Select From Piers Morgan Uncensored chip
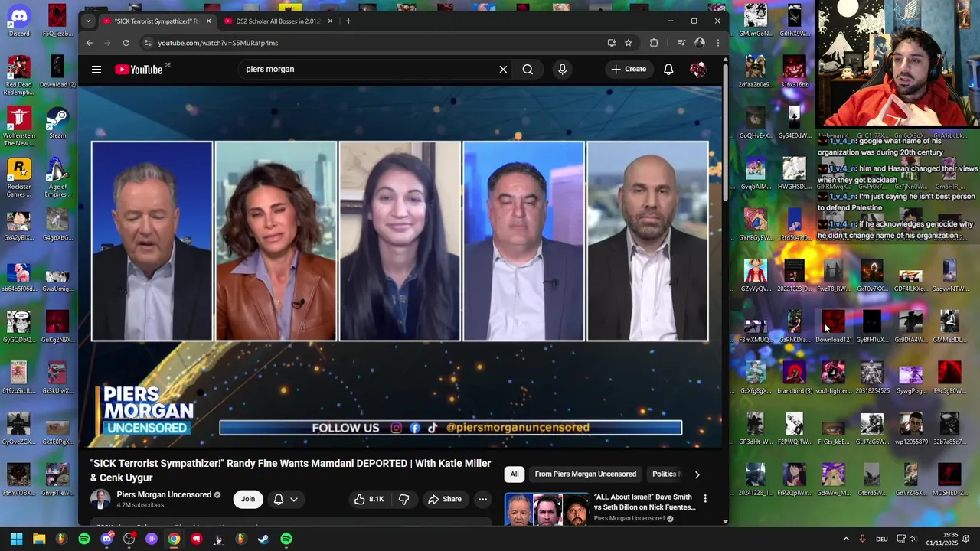The image size is (980, 551). [586, 474]
